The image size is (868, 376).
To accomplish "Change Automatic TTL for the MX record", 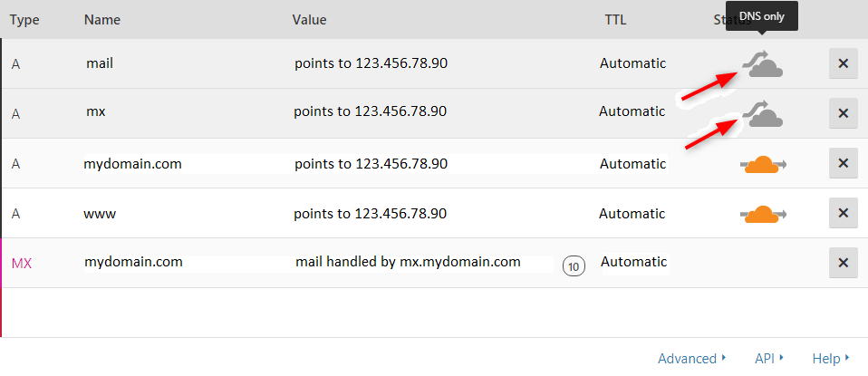I will point(633,262).
